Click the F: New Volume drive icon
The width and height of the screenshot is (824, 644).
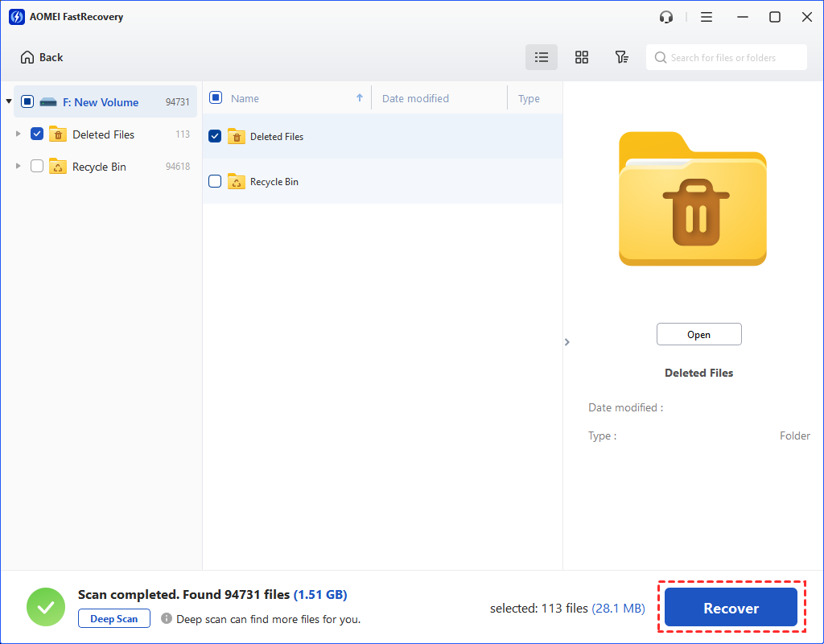[x=48, y=102]
